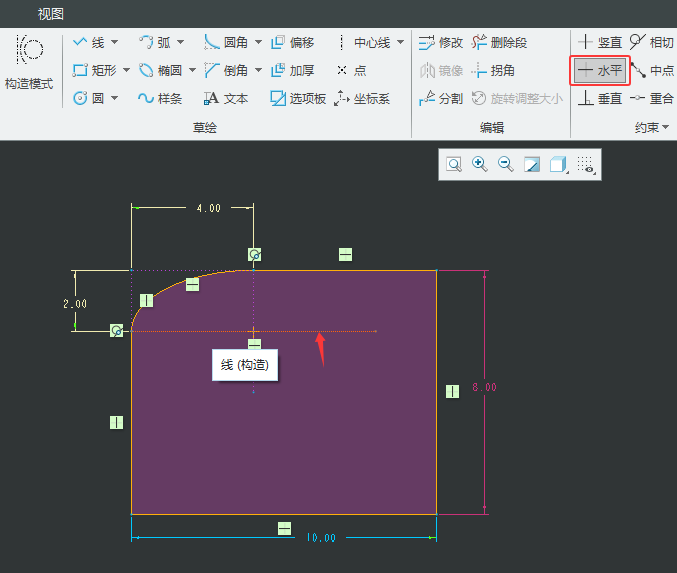Click the tangent constraint symbol at arc left end
This screenshot has width=677, height=573.
(116, 331)
